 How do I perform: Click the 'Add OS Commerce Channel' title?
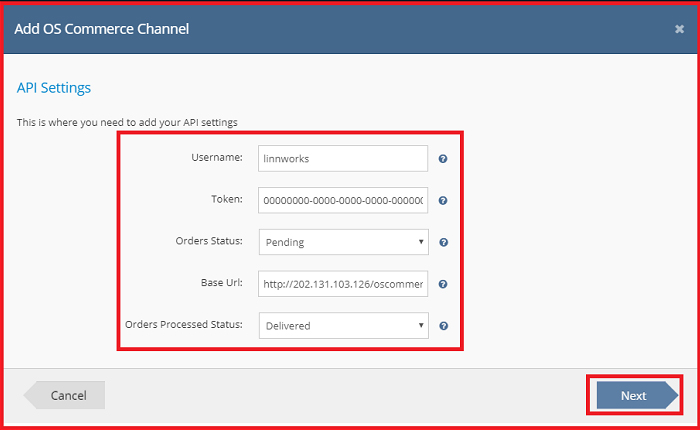tap(102, 29)
